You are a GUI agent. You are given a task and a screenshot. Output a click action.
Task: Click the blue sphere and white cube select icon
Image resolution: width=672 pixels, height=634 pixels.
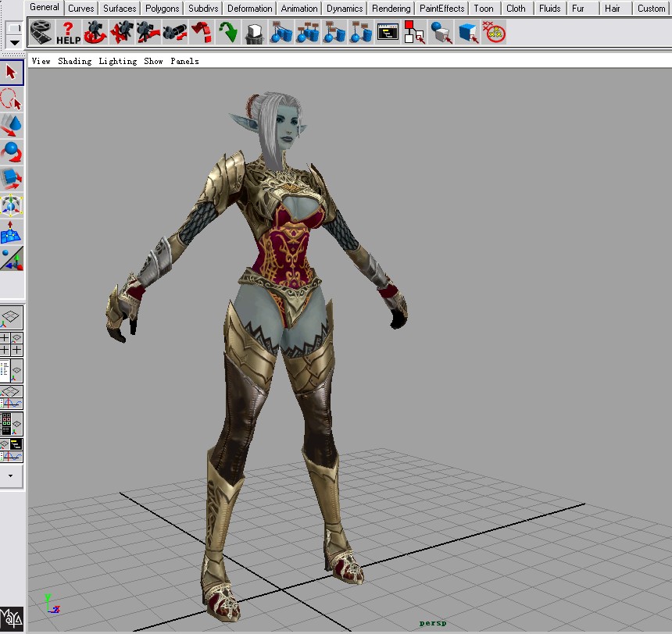441,33
